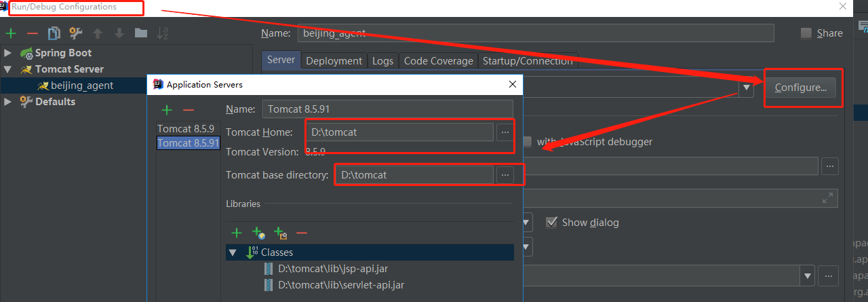Viewport: 868px width, 302px height.
Task: Open the Logs tab
Action: [382, 60]
